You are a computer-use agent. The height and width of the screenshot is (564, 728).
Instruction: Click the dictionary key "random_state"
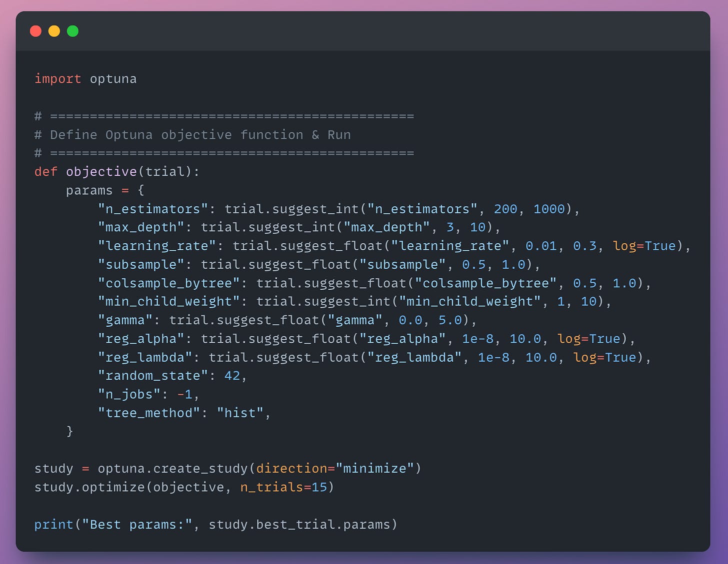pos(152,376)
